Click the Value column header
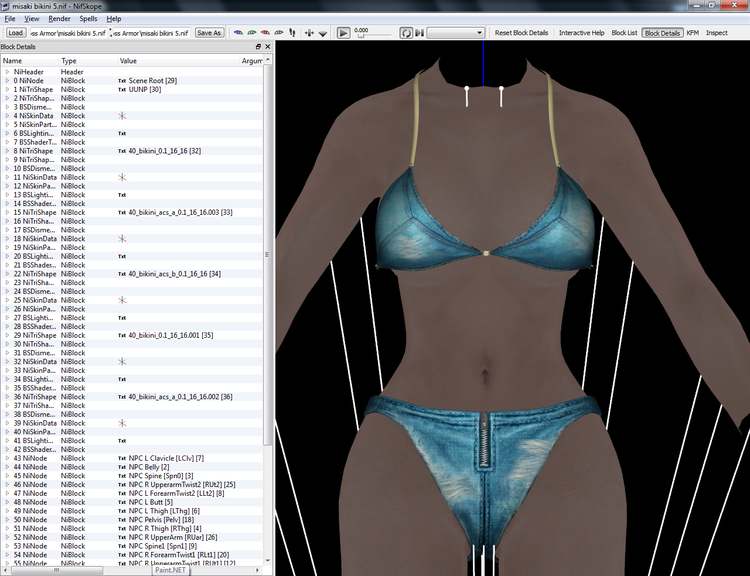Screen dimensions: 750x576 (x=179, y=61)
